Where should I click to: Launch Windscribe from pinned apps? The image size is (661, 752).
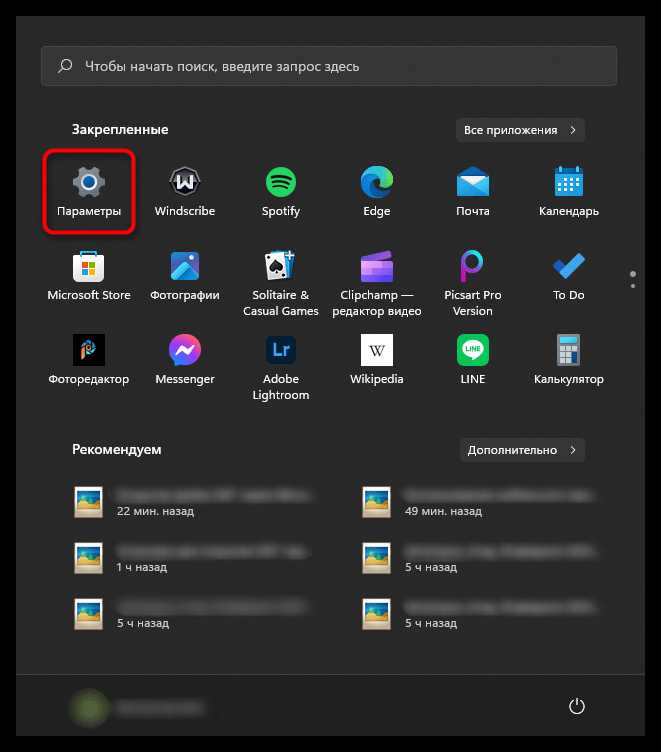click(185, 192)
